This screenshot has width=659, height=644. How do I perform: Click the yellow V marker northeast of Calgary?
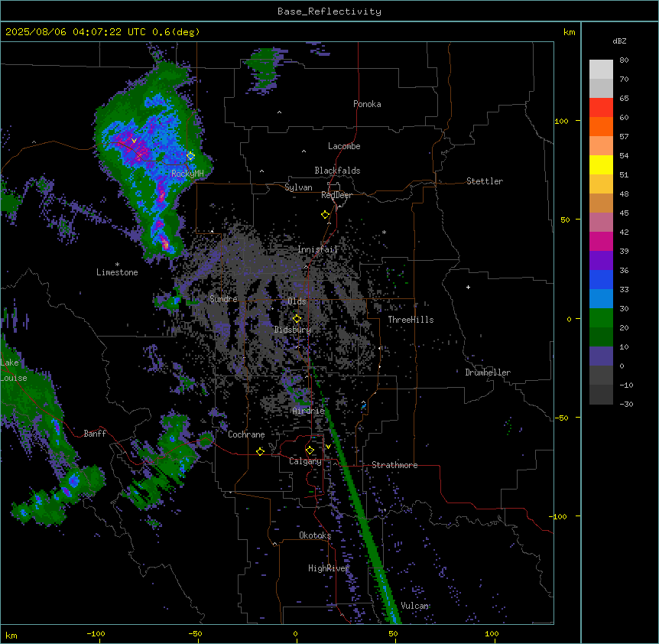328,447
